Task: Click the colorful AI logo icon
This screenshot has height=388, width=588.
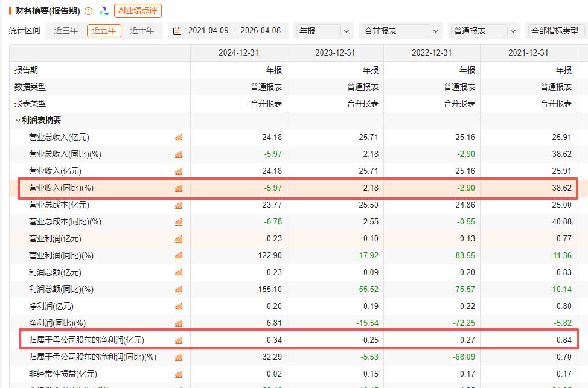Action: pyautogui.click(x=104, y=11)
